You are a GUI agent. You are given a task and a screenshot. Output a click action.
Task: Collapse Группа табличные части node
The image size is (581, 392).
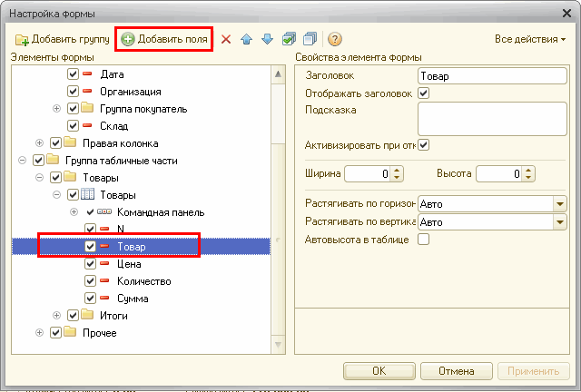(x=22, y=161)
